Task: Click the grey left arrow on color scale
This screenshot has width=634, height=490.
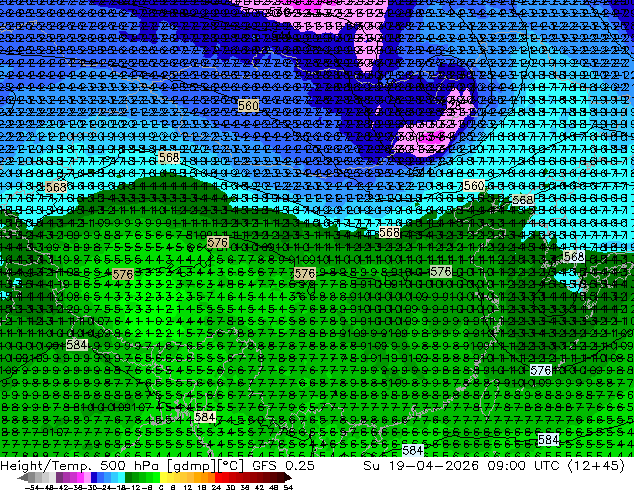Action: pos(22,478)
